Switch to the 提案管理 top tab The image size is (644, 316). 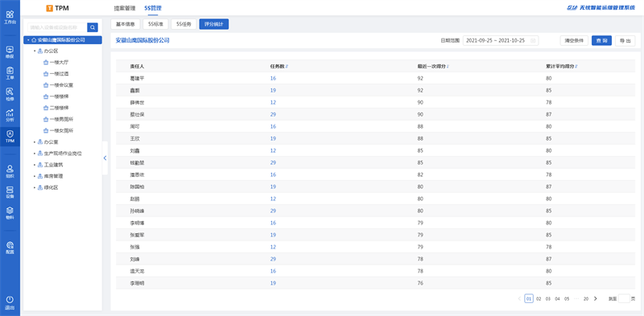point(125,8)
